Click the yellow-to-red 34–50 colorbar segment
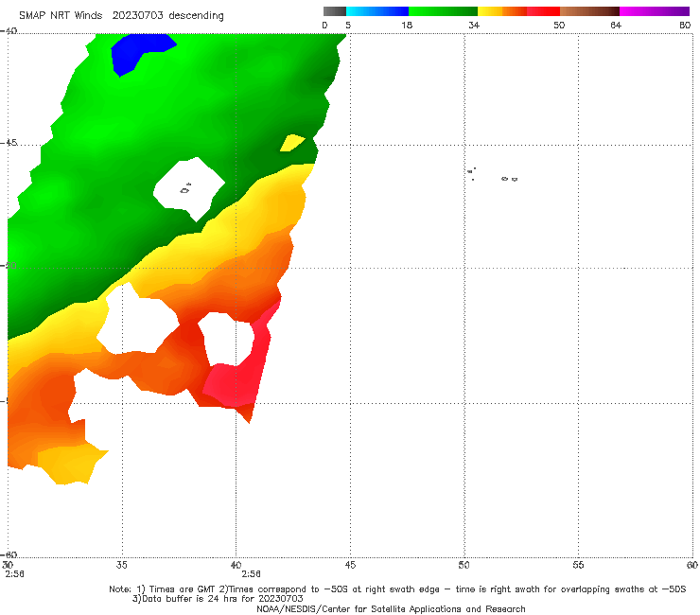 click(x=518, y=11)
